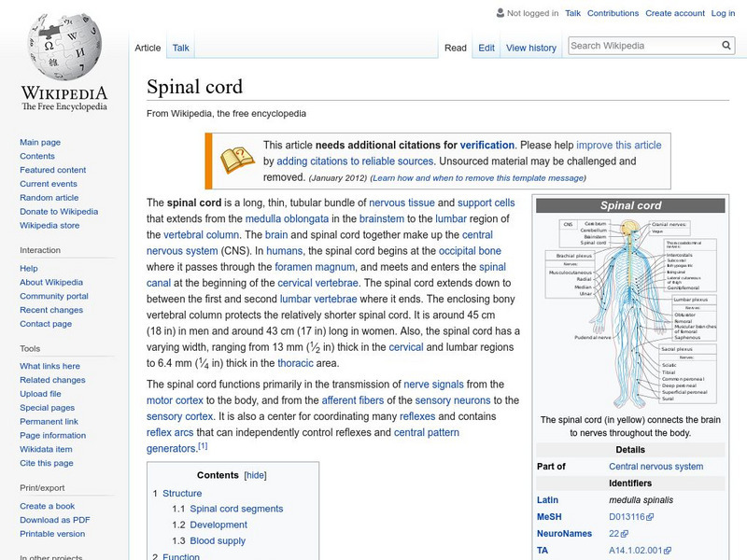Follow the nervous tissue link
Screen dimensions: 747x560
click(402, 203)
